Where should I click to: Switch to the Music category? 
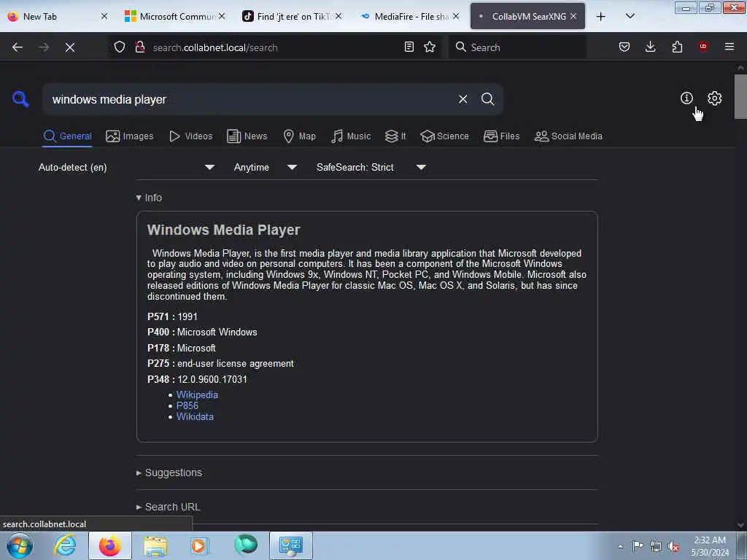(351, 136)
